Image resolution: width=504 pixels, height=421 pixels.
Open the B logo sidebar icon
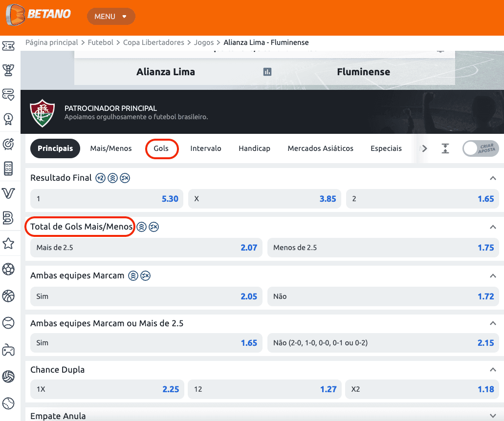pos(8,218)
